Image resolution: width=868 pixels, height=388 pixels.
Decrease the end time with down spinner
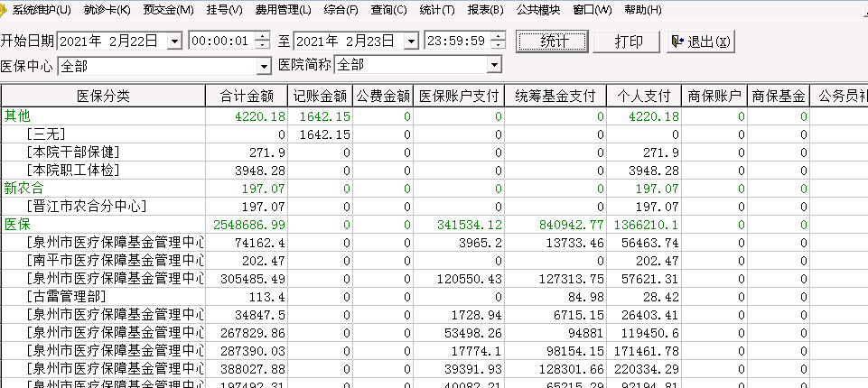[499, 45]
